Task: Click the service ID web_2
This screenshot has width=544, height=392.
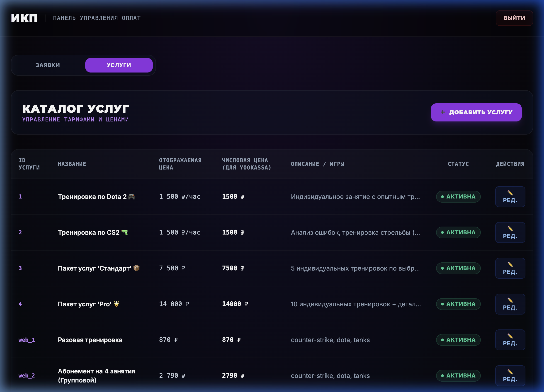Action: coord(27,375)
